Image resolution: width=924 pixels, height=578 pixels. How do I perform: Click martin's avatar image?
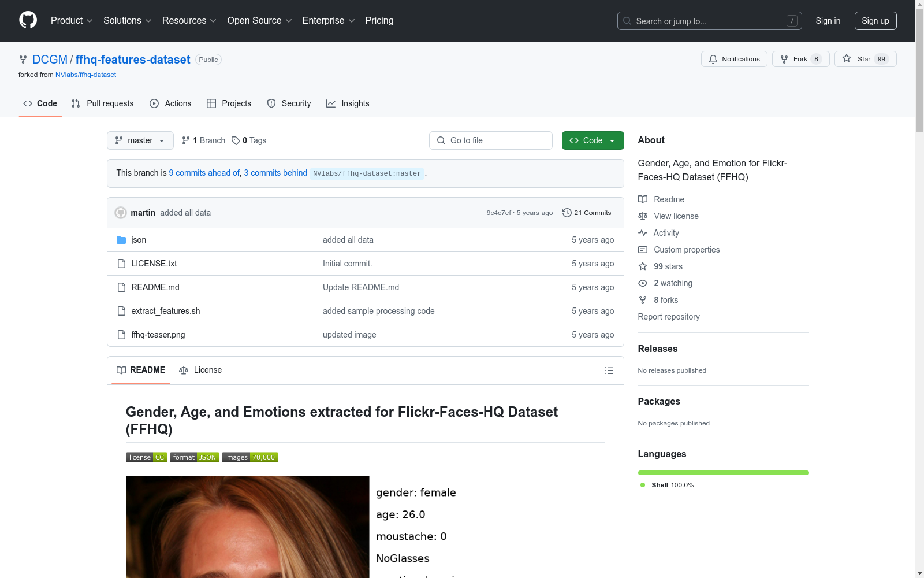[x=121, y=213]
